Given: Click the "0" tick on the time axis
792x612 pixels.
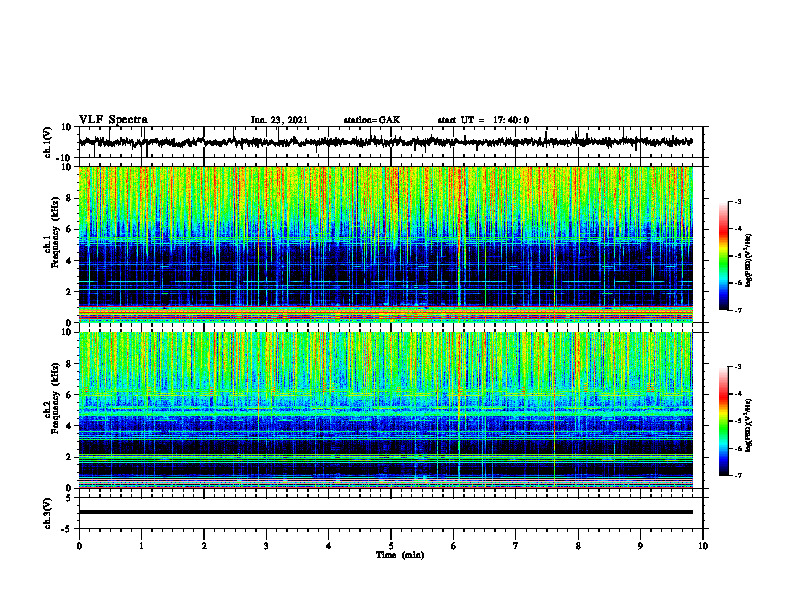Looking at the screenshot, I should 79,546.
